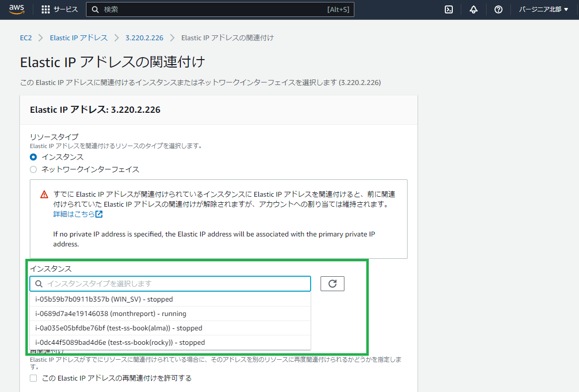Open the instance selection combo box
This screenshot has height=392, width=579.
(x=170, y=283)
